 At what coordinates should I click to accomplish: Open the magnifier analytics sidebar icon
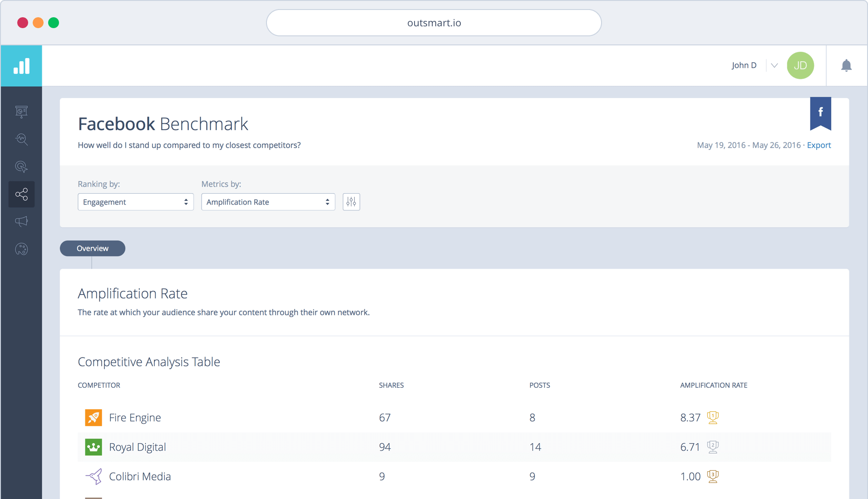pos(21,139)
